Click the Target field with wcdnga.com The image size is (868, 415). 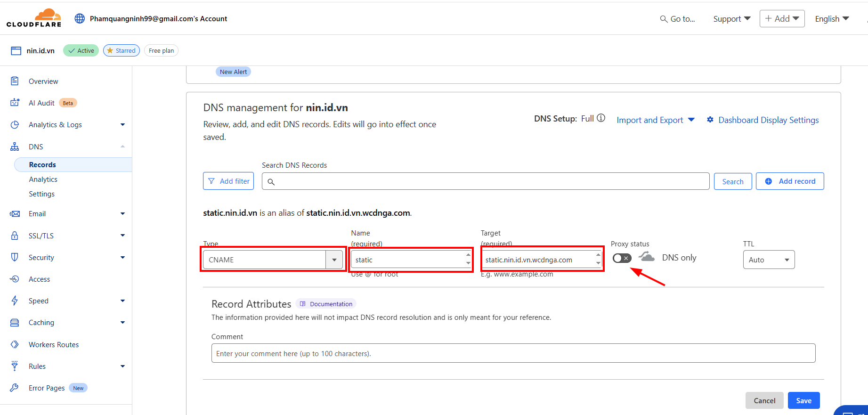(x=541, y=260)
